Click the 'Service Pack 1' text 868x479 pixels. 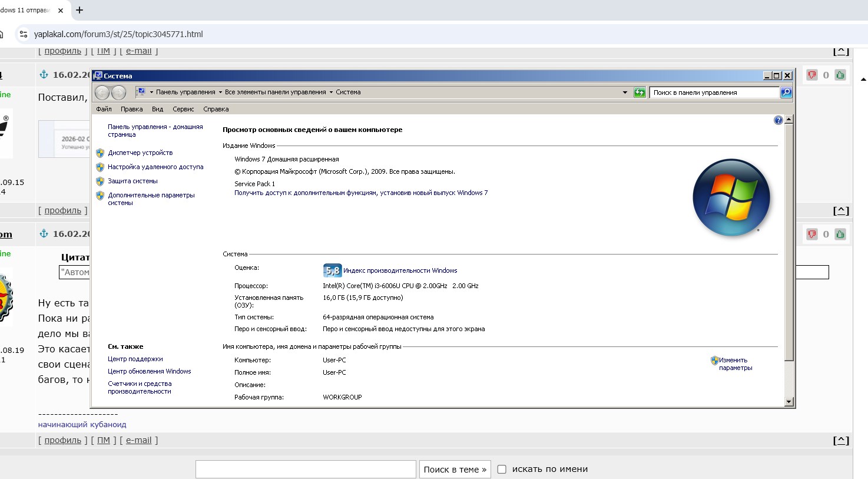coord(255,184)
